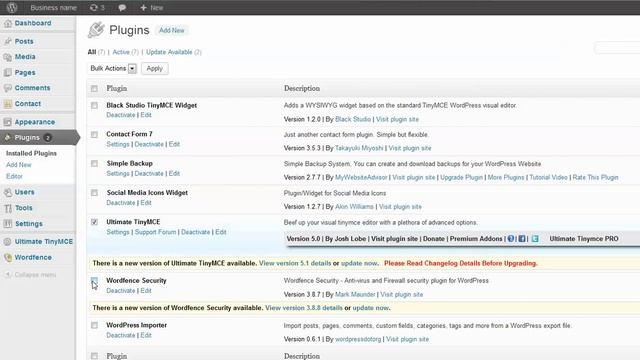Click the Plugins sidebar icon
640x360 pixels.
8,138
